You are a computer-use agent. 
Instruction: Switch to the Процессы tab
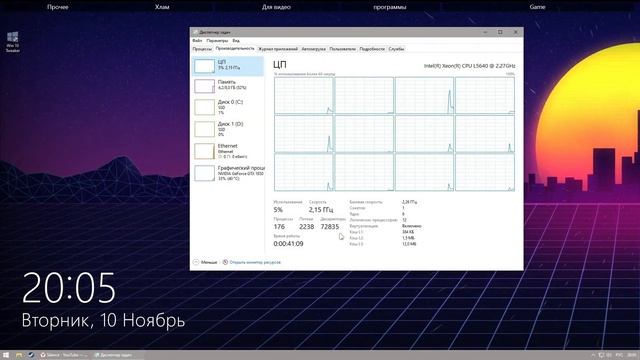202,49
